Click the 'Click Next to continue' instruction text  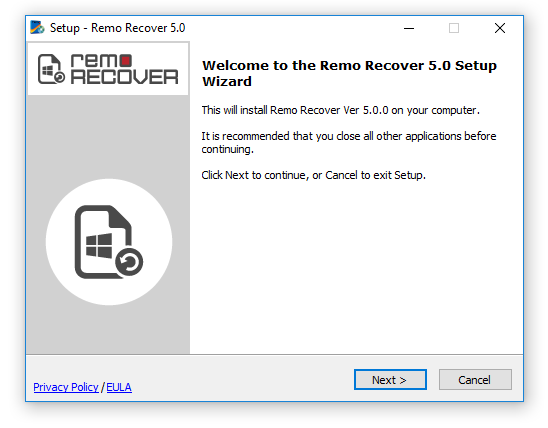tap(313, 175)
